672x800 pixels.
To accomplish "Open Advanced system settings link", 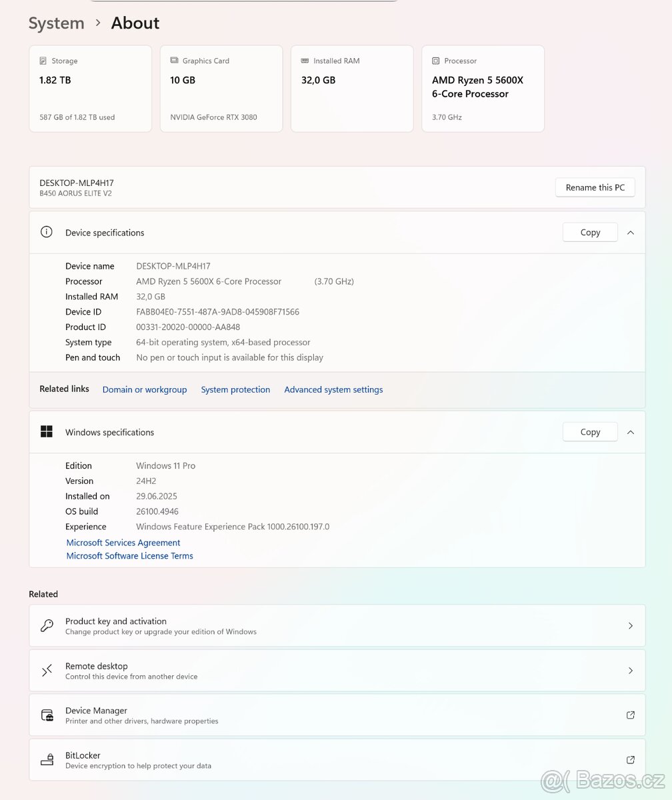I will (333, 389).
